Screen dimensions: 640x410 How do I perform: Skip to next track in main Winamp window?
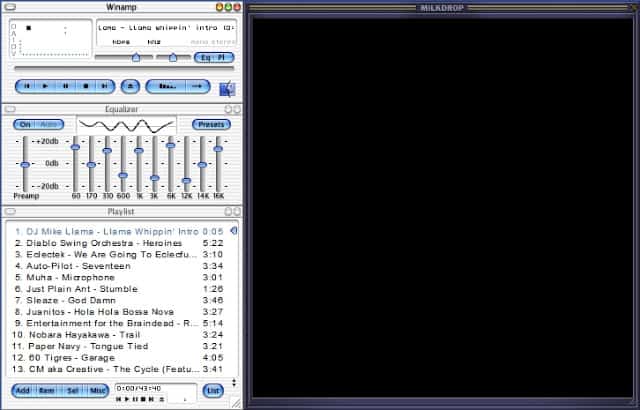coord(104,86)
